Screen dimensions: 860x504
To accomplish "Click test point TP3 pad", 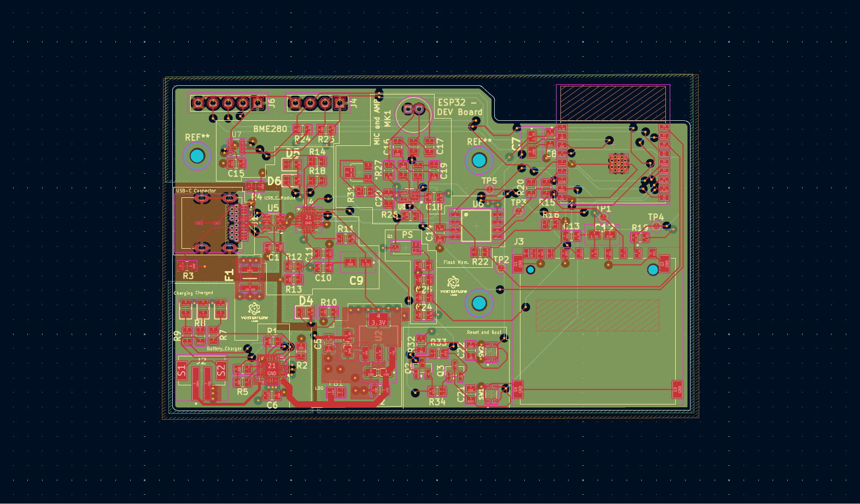I will (519, 211).
